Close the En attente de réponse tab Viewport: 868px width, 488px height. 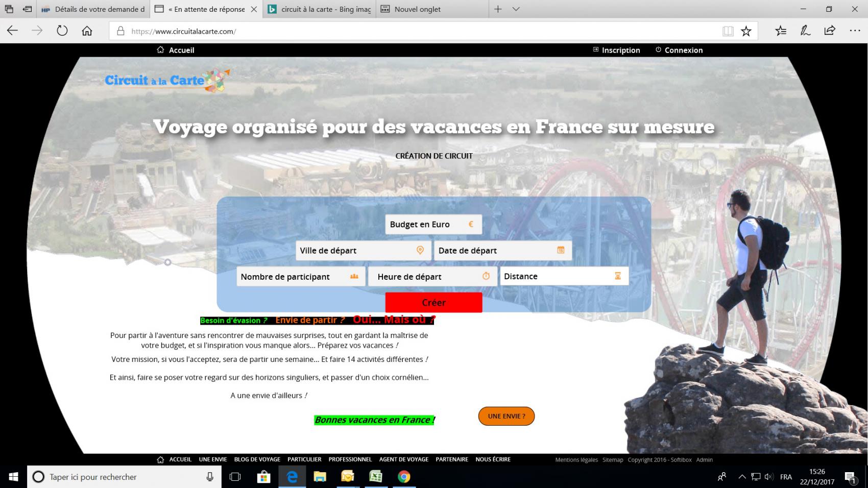[254, 9]
